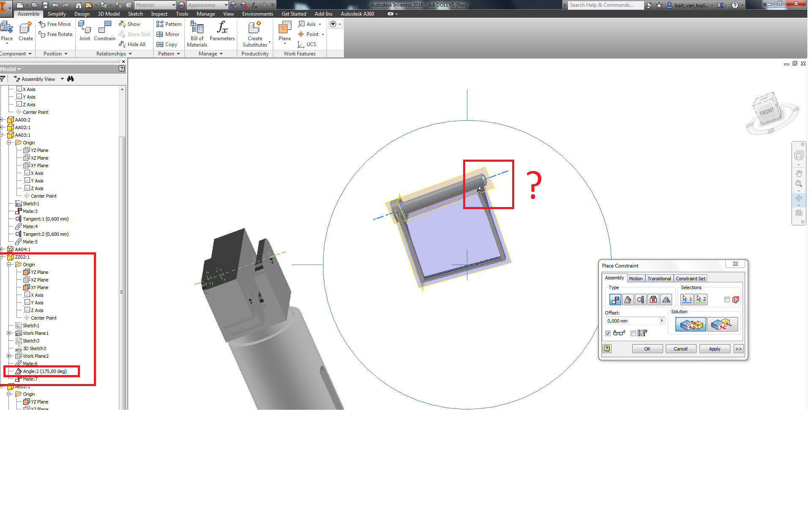Select the Insert constraint type icon
This screenshot has height=508, width=812.
click(x=653, y=300)
